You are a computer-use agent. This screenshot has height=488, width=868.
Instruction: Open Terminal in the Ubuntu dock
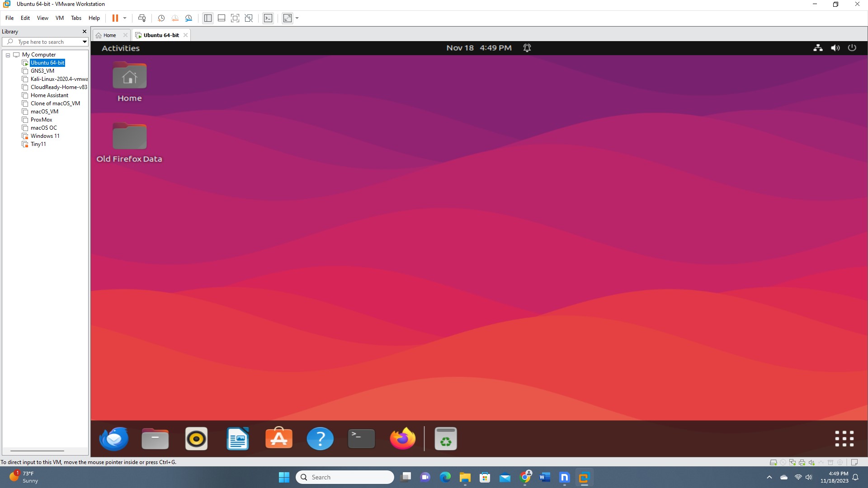click(361, 439)
